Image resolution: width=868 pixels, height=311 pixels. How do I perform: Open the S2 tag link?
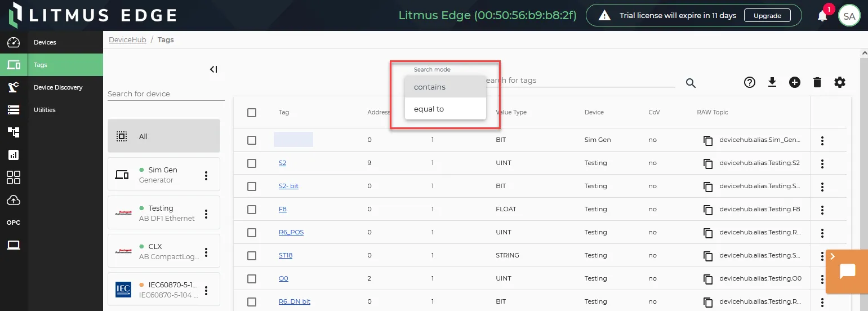(x=282, y=163)
